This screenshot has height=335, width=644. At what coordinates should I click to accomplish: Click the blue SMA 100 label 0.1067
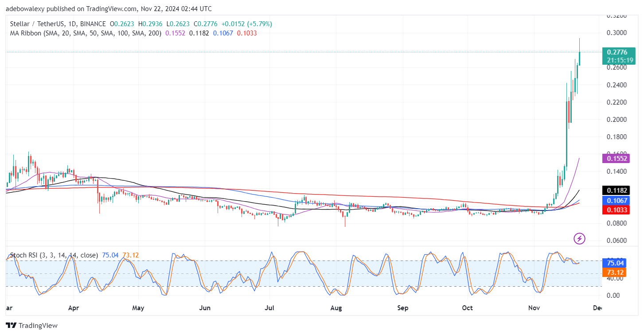point(616,201)
